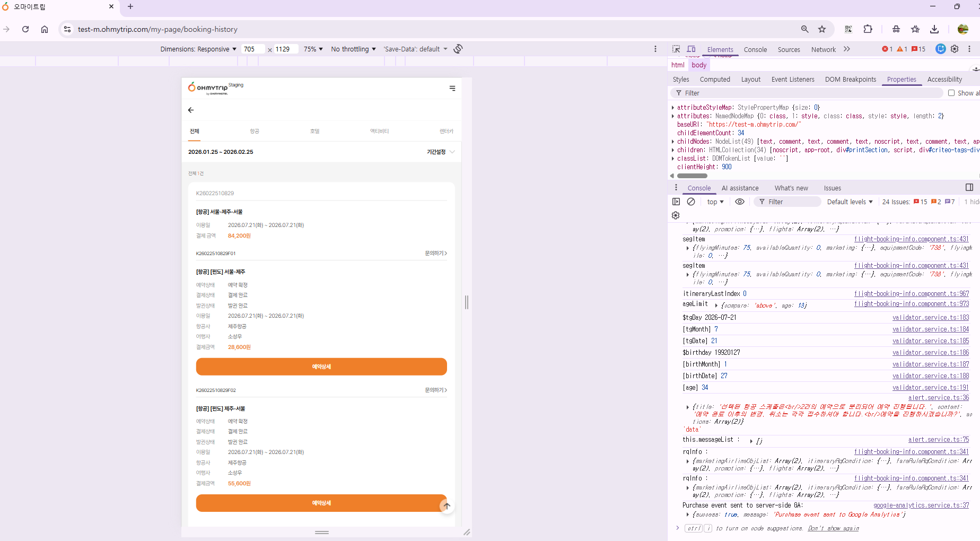Click the back arrow on the booking page
This screenshot has width=980, height=541.
tap(191, 110)
